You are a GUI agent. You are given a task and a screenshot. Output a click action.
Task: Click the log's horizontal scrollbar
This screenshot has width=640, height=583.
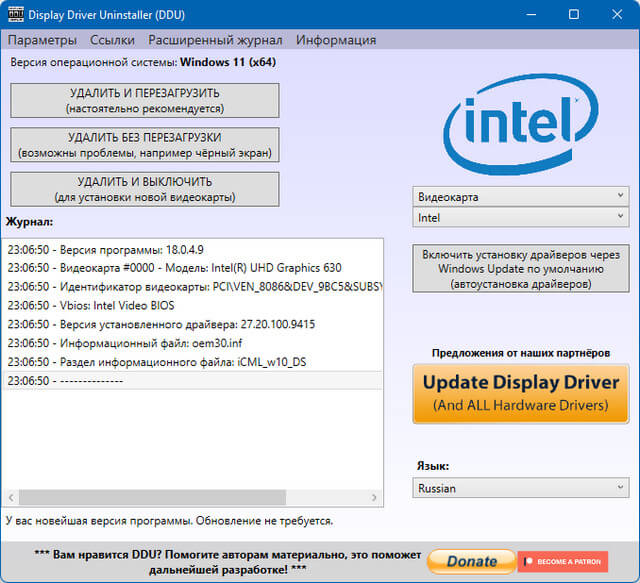180,497
